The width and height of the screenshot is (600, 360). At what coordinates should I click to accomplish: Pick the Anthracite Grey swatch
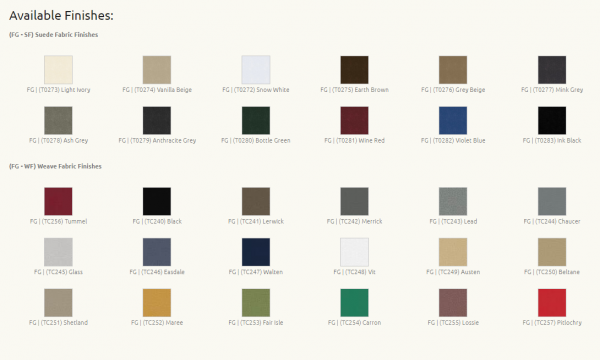[x=157, y=121]
